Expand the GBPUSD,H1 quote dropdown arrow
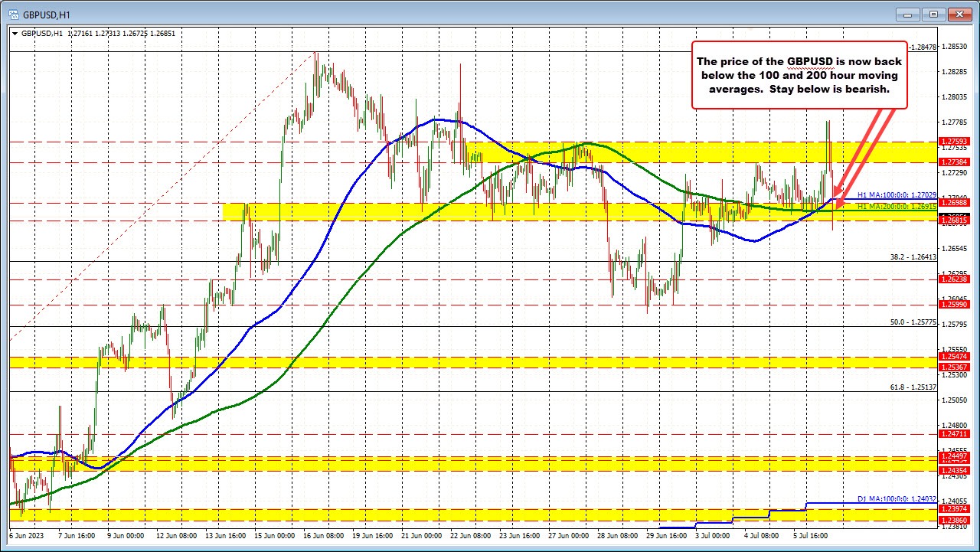980x552 pixels. (x=15, y=34)
